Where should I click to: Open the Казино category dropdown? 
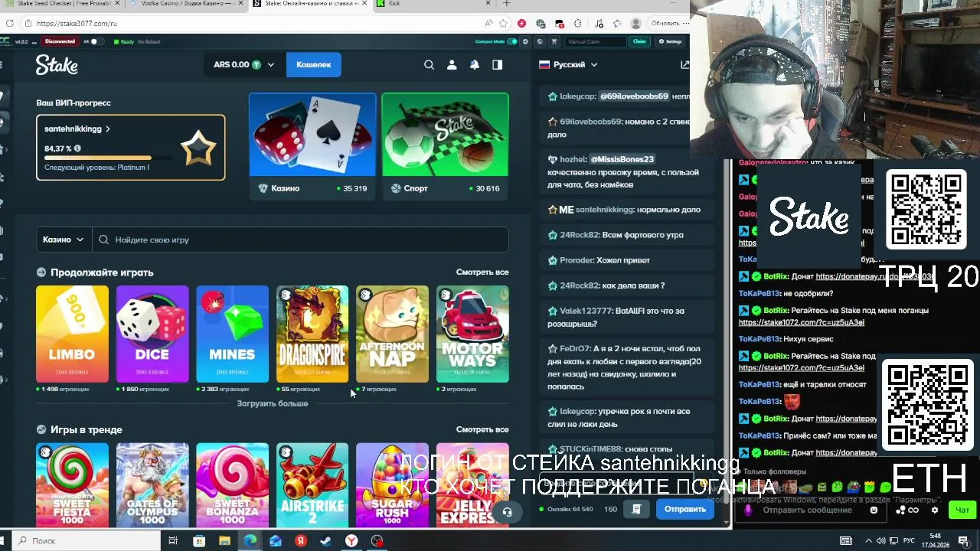tap(64, 240)
